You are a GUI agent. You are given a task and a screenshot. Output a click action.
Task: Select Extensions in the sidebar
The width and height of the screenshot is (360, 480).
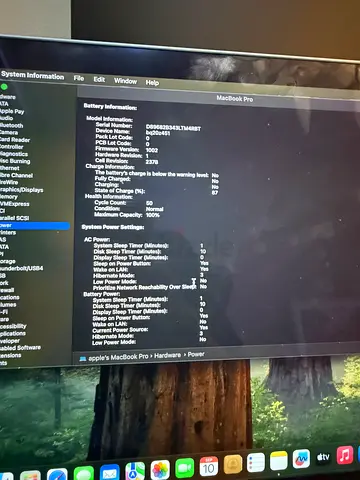pos(11,355)
